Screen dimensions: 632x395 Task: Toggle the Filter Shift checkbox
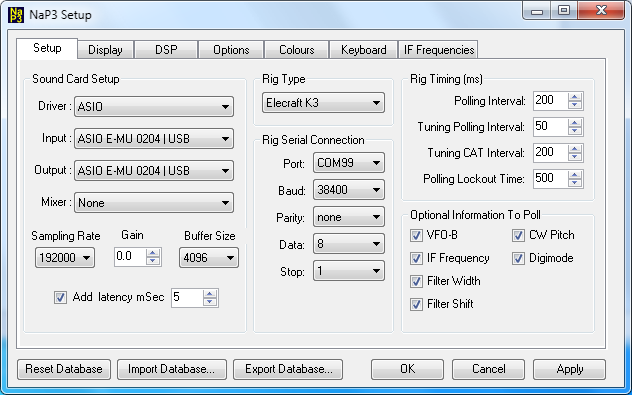pos(416,304)
